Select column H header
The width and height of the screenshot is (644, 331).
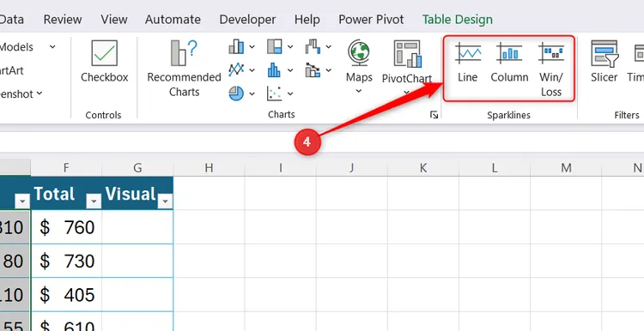(x=209, y=168)
